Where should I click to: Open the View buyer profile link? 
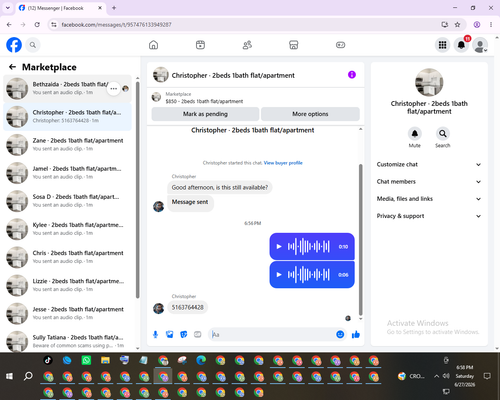[x=283, y=163]
